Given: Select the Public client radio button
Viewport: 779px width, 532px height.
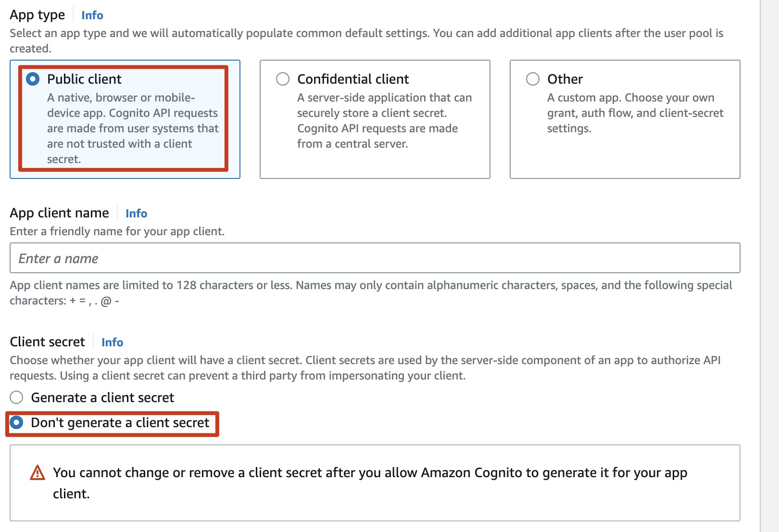Looking at the screenshot, I should click(33, 79).
